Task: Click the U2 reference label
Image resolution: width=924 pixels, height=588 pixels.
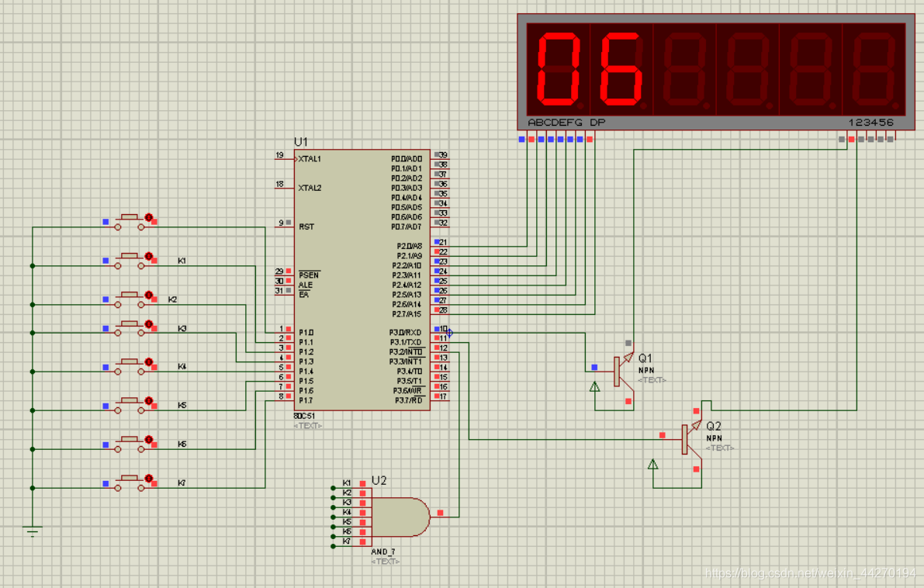Action: (379, 481)
